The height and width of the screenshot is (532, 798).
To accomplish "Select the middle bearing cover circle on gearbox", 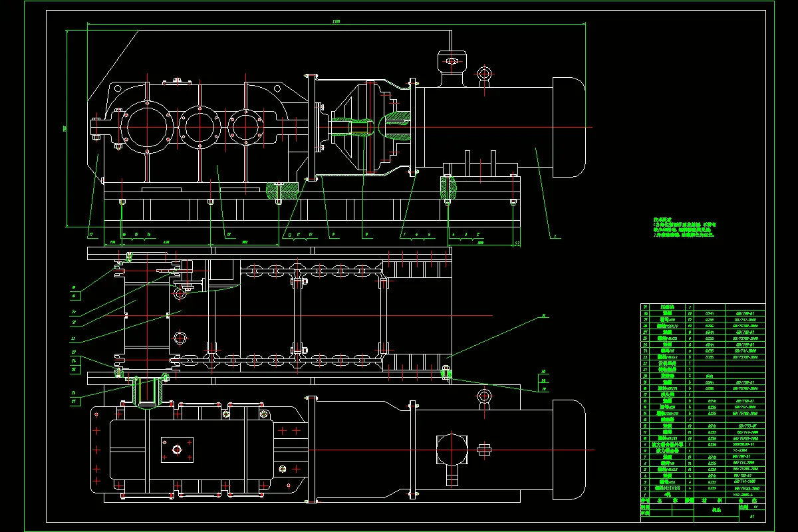I will tap(199, 126).
